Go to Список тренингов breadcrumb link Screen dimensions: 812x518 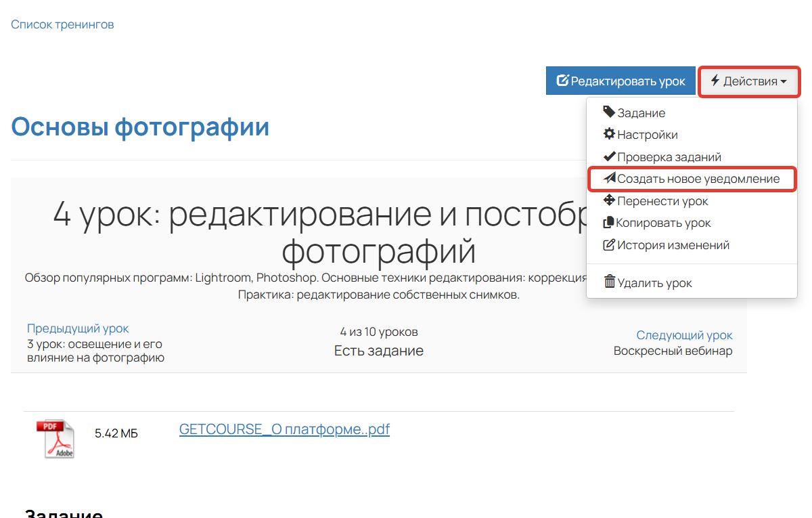click(62, 24)
